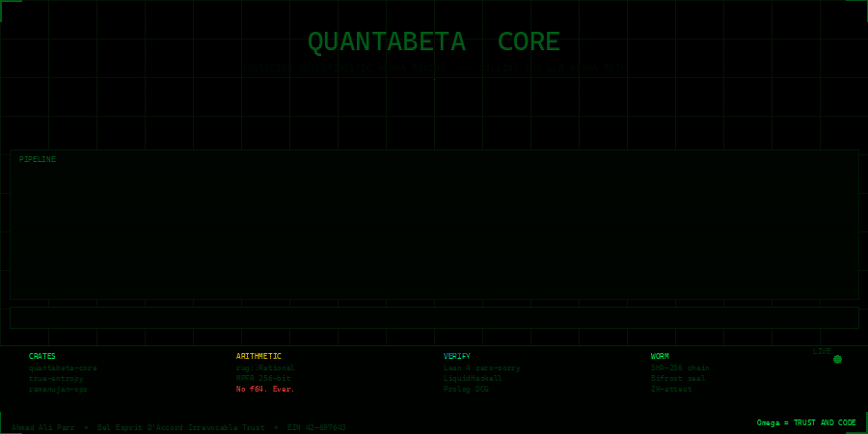Image resolution: width=868 pixels, height=434 pixels.
Task: Select the SHA-256 chain entry
Action: click(680, 367)
